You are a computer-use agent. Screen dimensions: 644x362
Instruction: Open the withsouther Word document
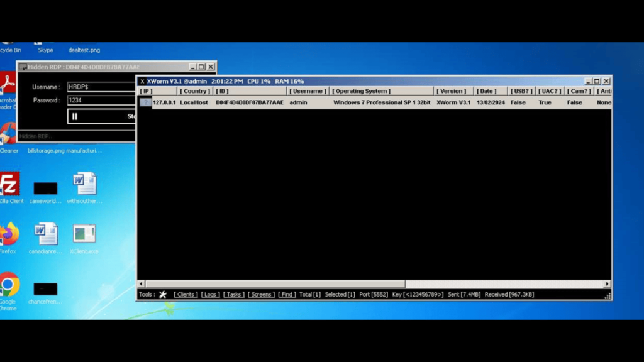pyautogui.click(x=84, y=188)
